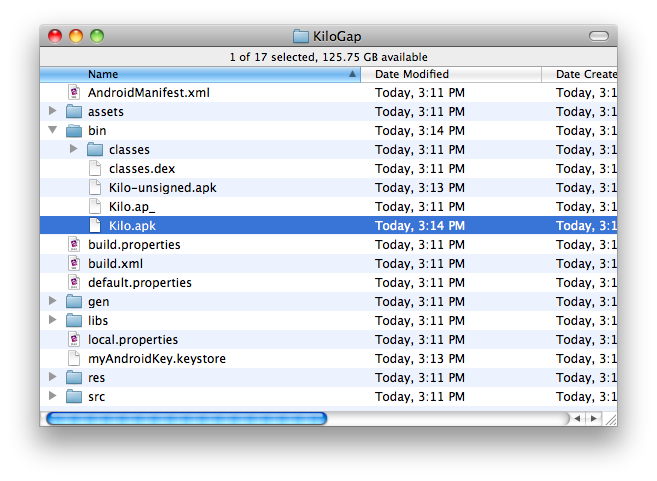This screenshot has width=657, height=481.
Task: Click the KiloGap folder icon in title bar
Action: (x=302, y=36)
